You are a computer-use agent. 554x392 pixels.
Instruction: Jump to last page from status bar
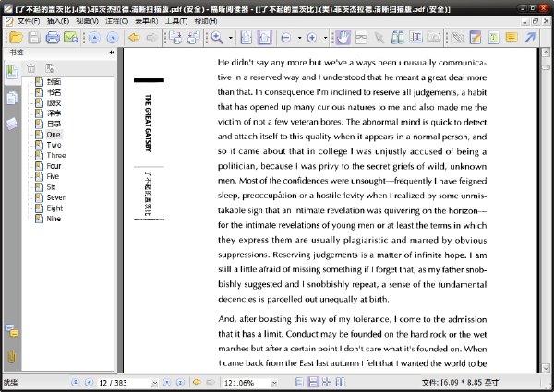(x=180, y=383)
